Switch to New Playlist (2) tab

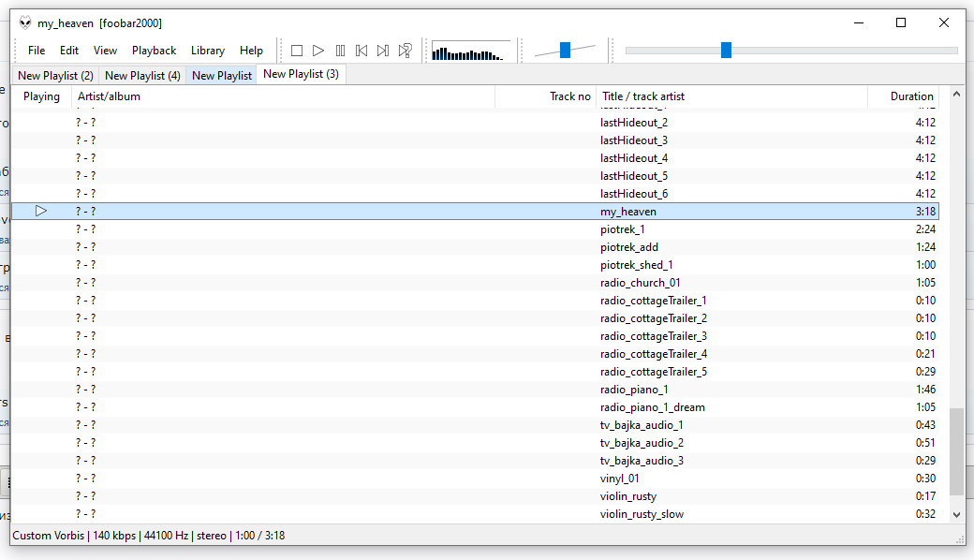pyautogui.click(x=55, y=76)
